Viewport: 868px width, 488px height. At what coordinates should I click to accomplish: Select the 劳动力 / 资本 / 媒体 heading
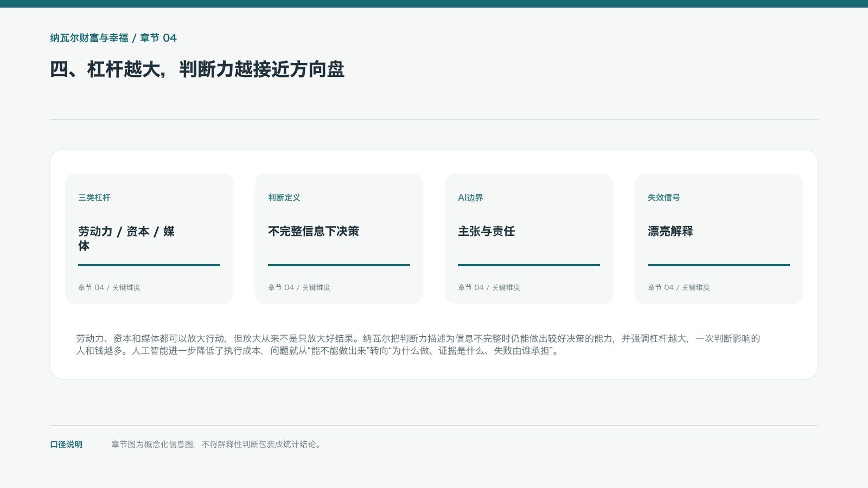click(x=126, y=239)
